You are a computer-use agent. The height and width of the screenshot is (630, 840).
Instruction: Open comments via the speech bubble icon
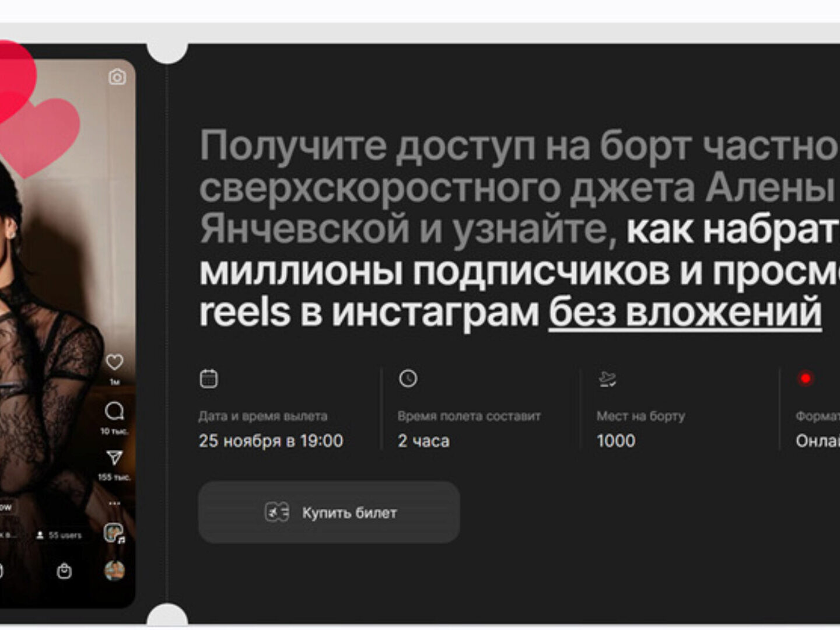tap(114, 411)
